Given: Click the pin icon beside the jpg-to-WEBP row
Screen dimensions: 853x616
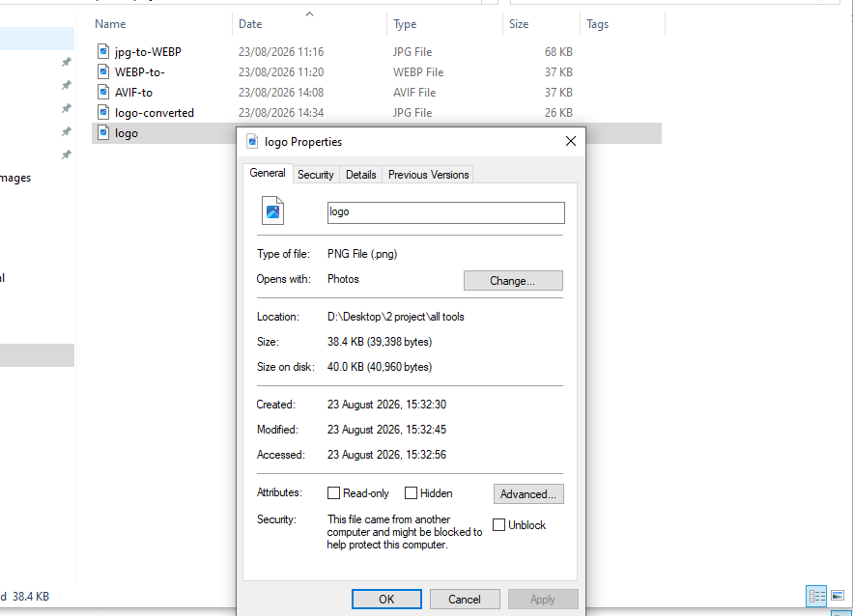Looking at the screenshot, I should pos(67,62).
